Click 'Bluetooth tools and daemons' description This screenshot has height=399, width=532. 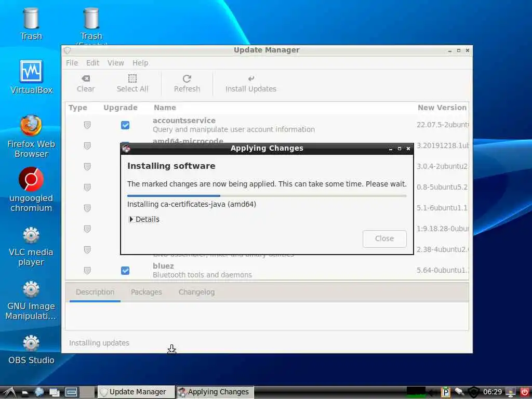tap(202, 275)
